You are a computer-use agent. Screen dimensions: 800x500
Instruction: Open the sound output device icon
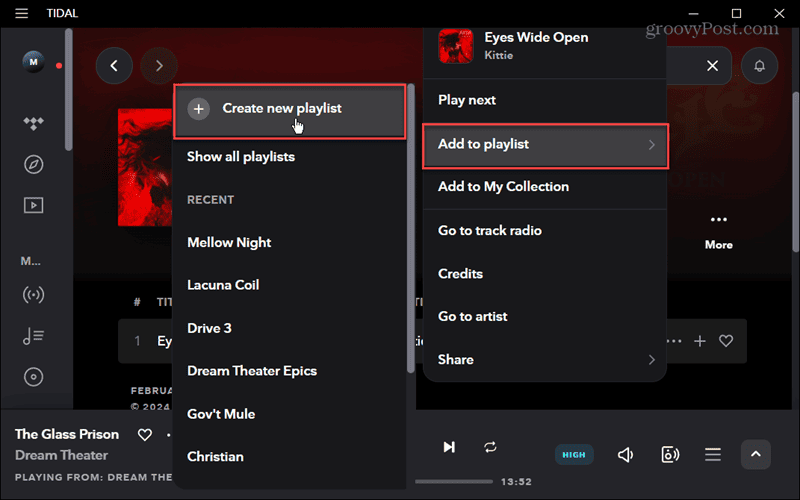[x=670, y=455]
